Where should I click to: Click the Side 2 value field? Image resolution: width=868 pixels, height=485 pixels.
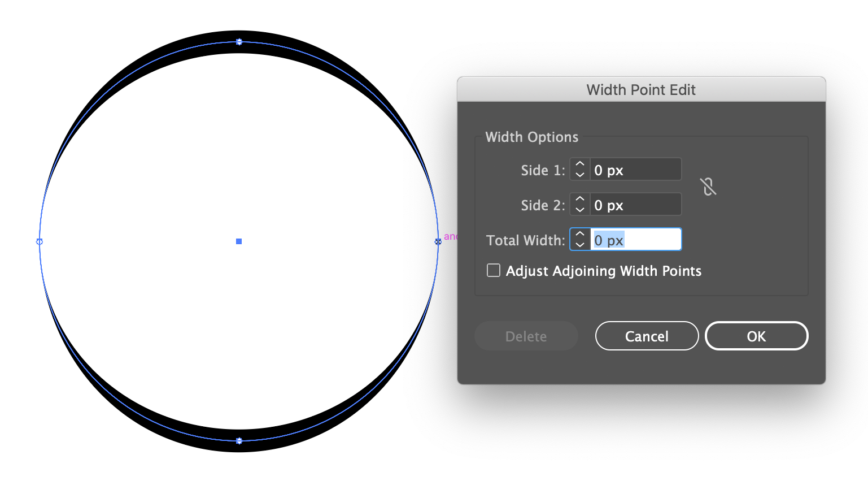(x=635, y=204)
